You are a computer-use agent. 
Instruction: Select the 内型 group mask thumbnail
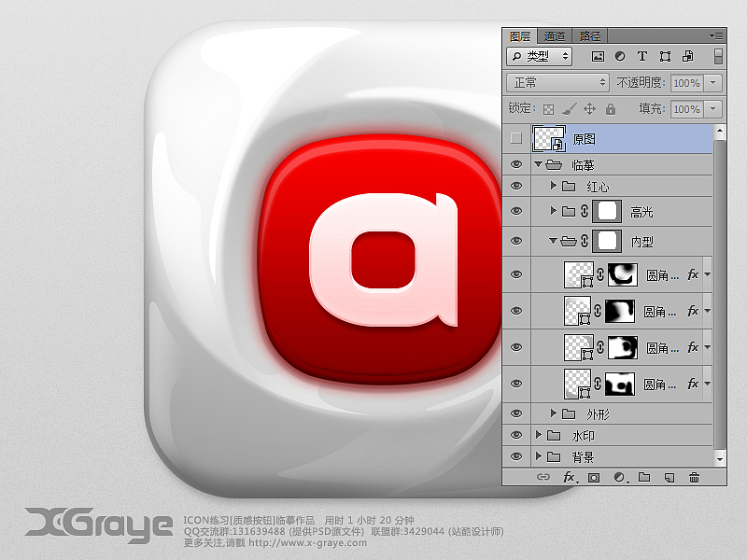coord(607,242)
